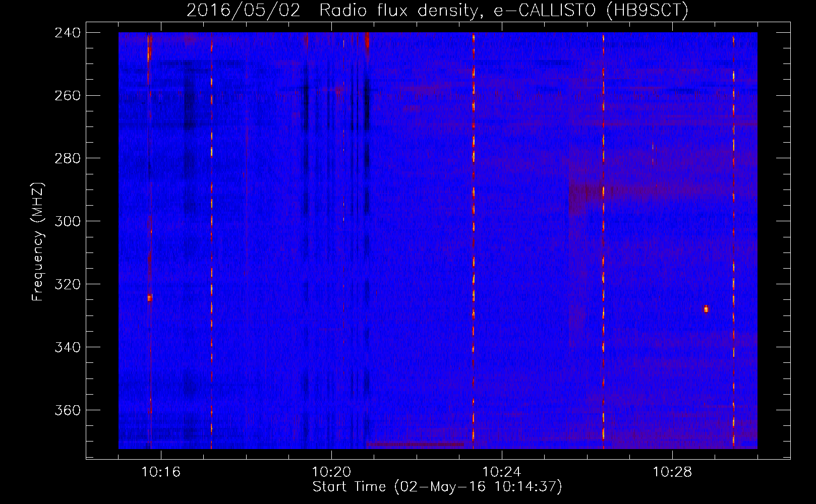
Task: Click the 360 frequency tick label
Action: (67, 411)
